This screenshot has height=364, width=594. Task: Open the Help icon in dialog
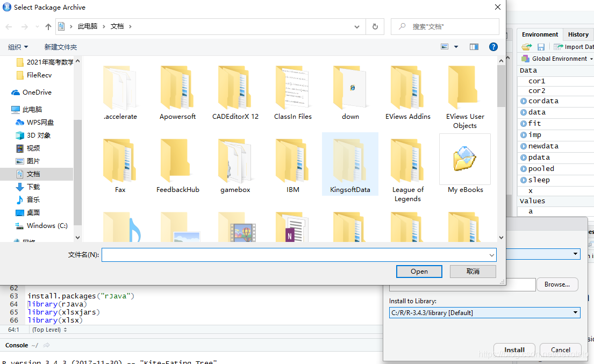(493, 47)
